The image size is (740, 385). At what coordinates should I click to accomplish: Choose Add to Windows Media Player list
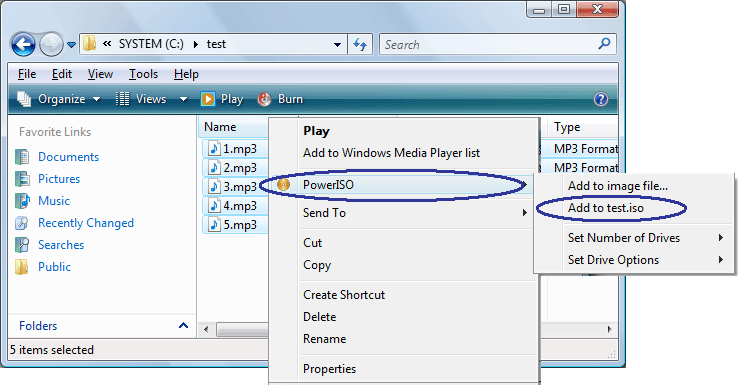click(391, 153)
